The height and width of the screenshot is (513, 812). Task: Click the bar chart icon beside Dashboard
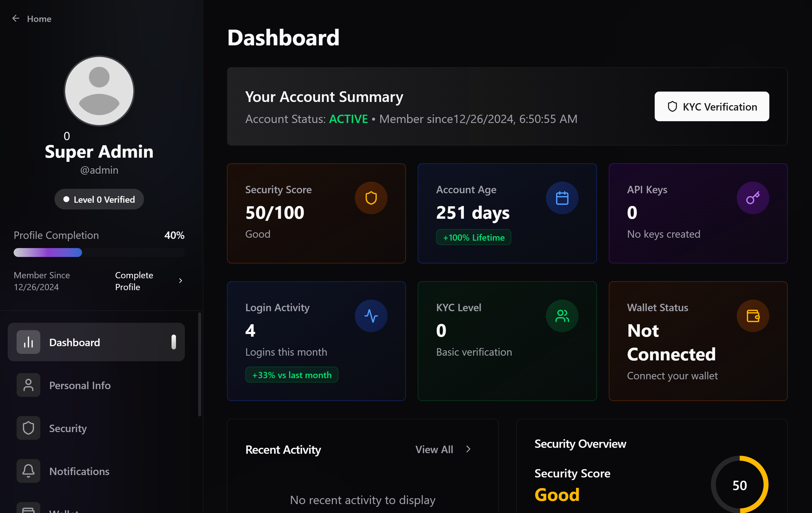[28, 342]
